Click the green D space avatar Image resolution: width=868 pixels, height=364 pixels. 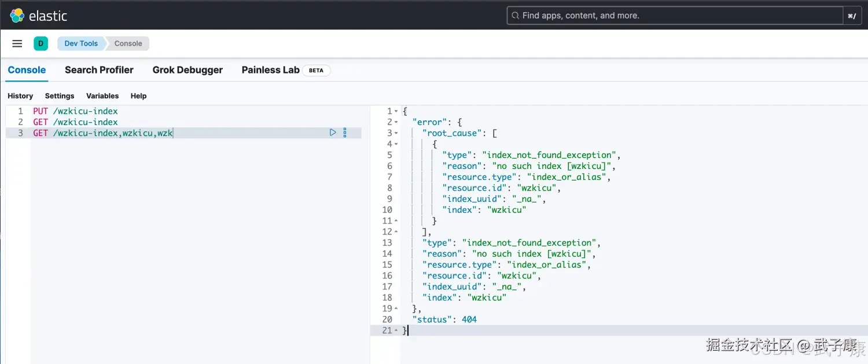41,43
